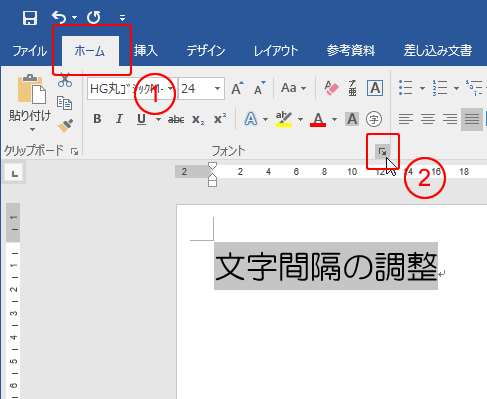
Task: Click the tab selector L button by ruler
Action: (14, 173)
